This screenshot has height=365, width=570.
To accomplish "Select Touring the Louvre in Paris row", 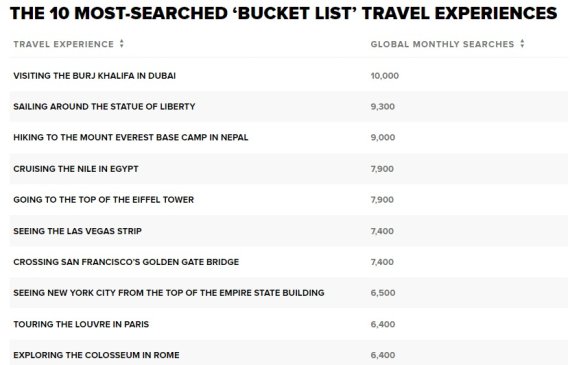I will [x=289, y=324].
